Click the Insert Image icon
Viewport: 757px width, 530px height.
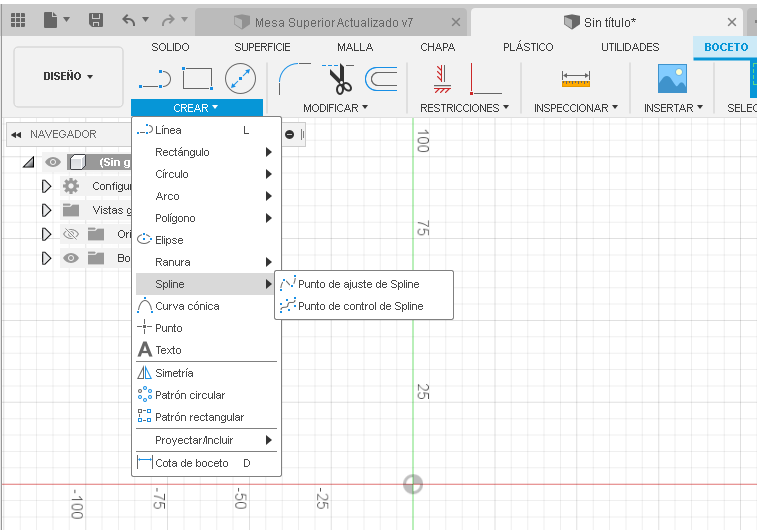(x=672, y=79)
